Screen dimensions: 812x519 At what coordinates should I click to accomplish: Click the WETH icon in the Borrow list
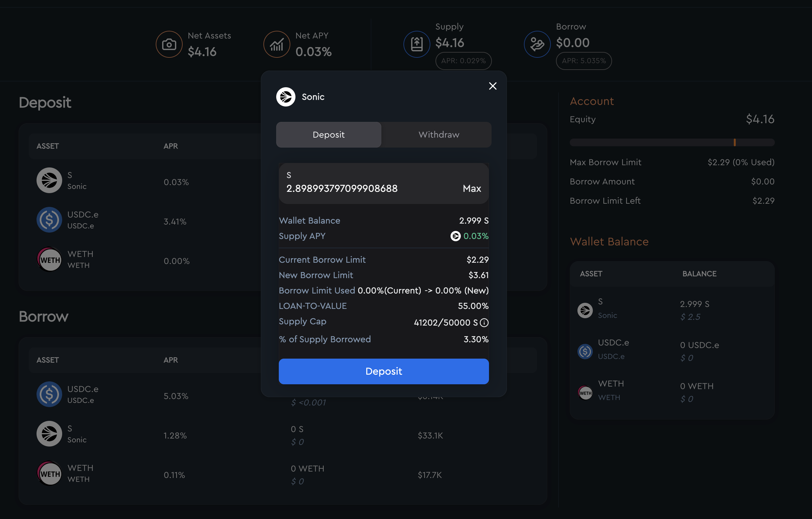pos(49,473)
